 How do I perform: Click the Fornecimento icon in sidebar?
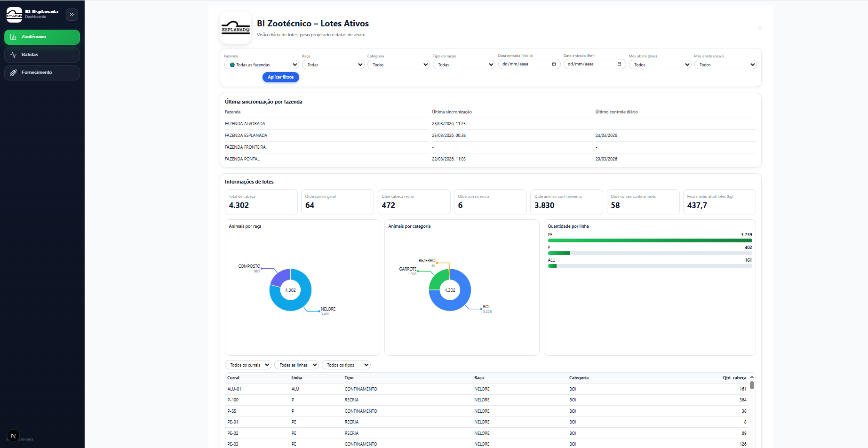pos(13,72)
